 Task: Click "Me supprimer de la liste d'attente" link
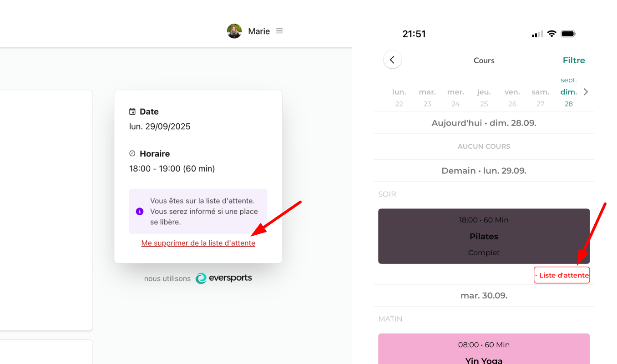tap(198, 243)
